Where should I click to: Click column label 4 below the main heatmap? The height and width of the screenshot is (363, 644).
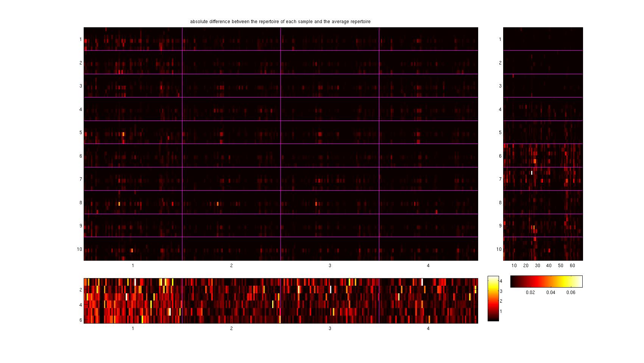pyautogui.click(x=428, y=266)
